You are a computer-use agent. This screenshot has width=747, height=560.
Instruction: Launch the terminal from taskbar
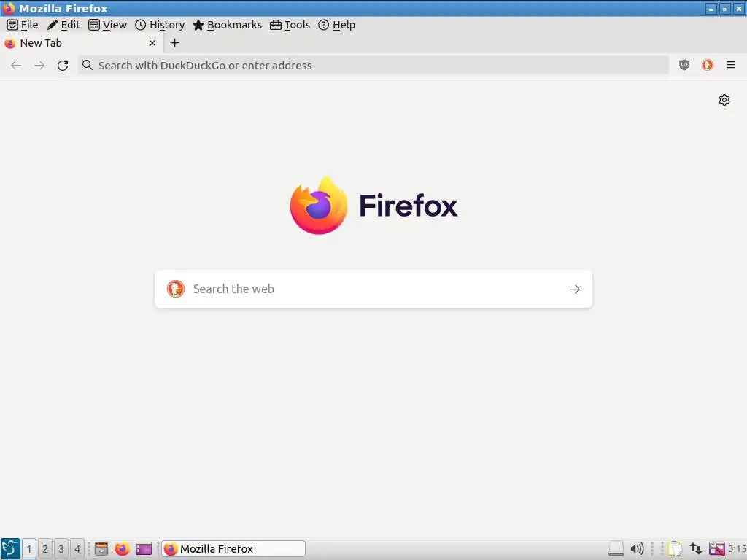point(144,548)
